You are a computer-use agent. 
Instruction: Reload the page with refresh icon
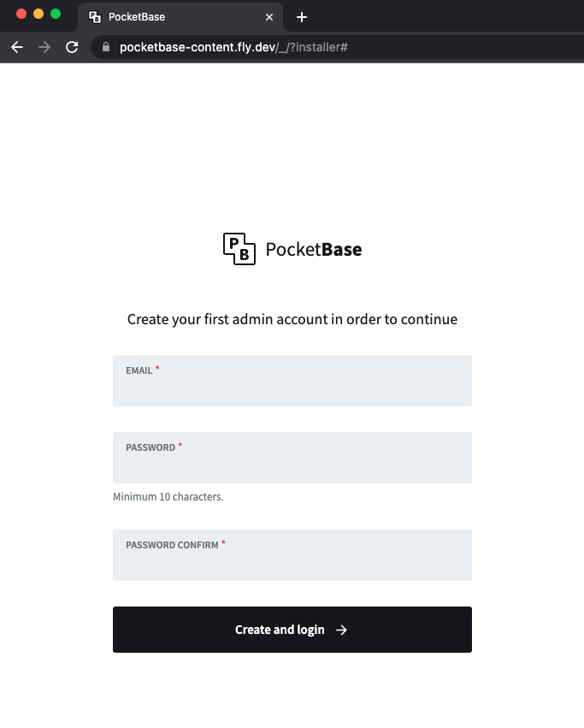[x=72, y=47]
